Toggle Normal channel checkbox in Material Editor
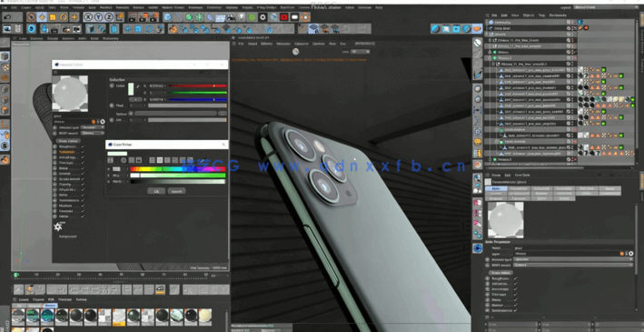The width and height of the screenshot is (644, 332). click(83, 174)
